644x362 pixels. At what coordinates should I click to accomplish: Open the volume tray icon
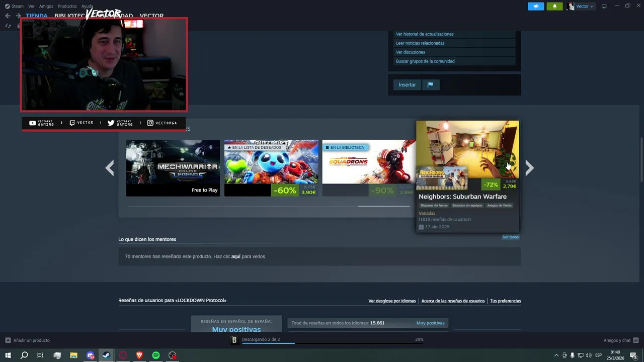pos(588,355)
